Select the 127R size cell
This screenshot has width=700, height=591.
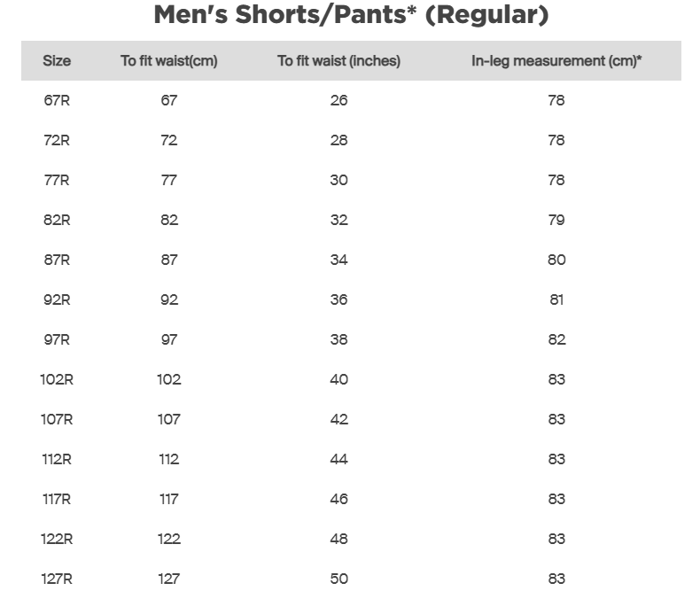[57, 579]
